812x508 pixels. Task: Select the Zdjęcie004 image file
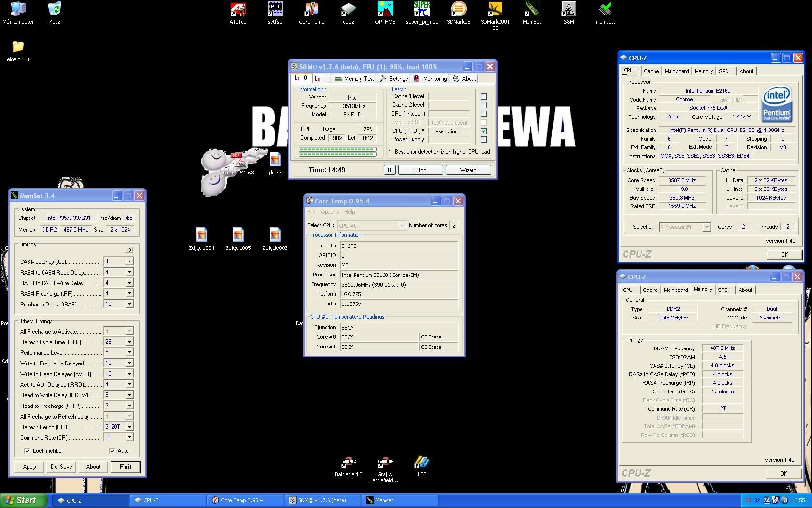tap(201, 239)
